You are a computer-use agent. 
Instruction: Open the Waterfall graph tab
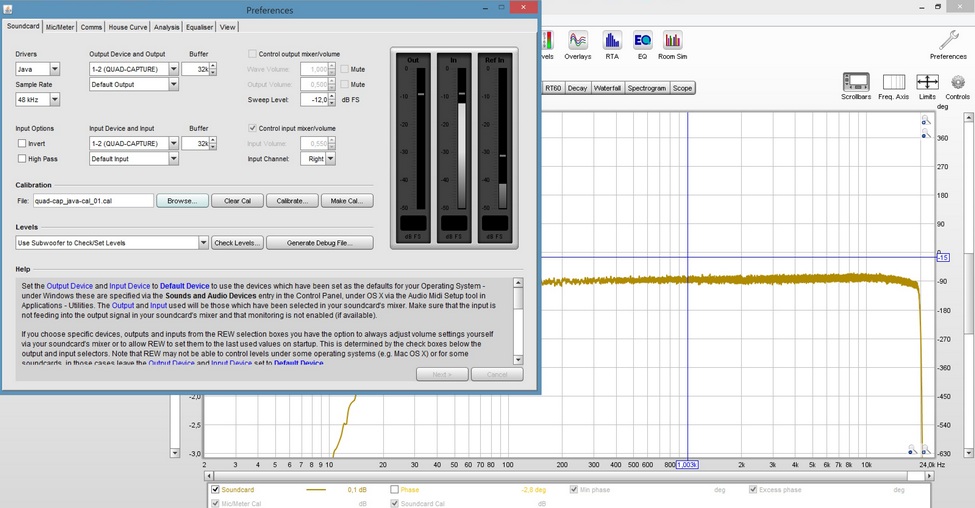(x=607, y=88)
